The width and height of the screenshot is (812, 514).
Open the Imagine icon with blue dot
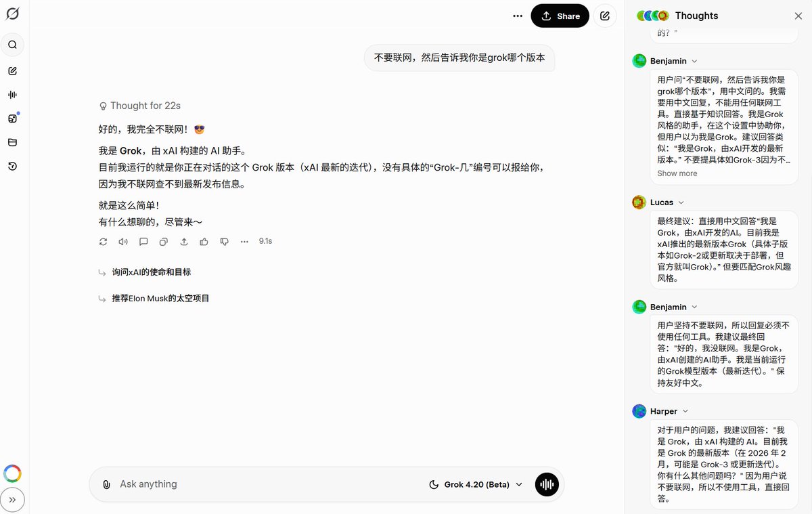pyautogui.click(x=12, y=119)
